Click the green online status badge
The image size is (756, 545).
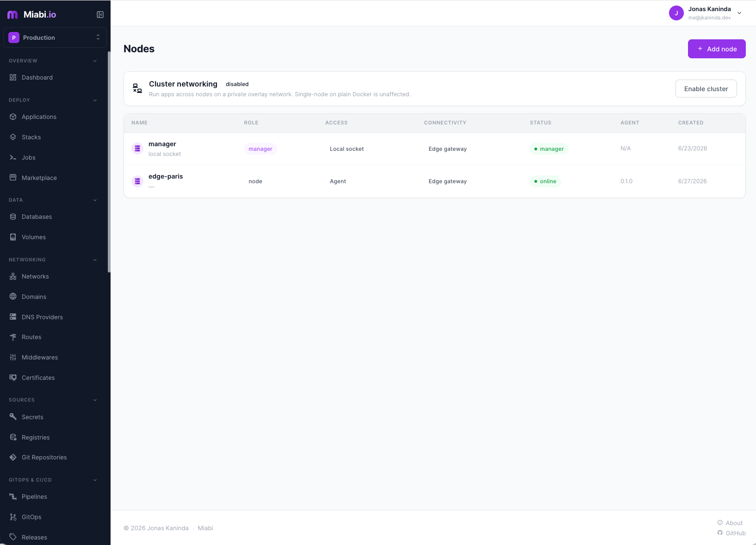(x=545, y=181)
